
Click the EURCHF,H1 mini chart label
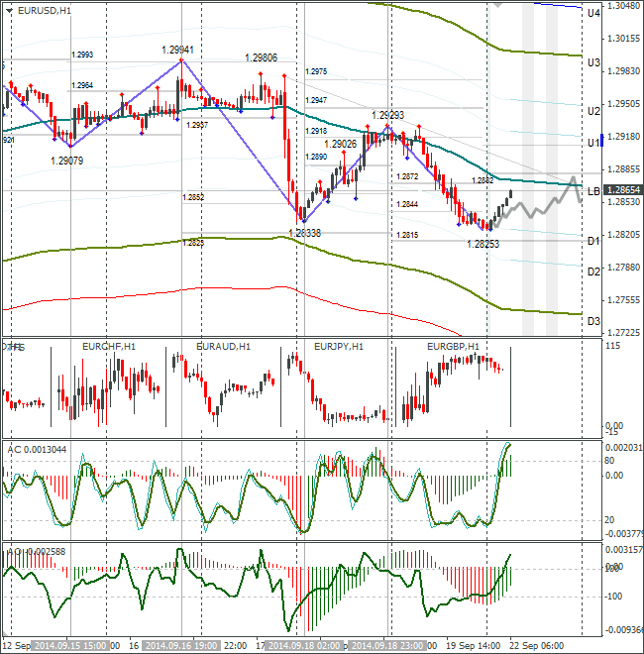(108, 347)
